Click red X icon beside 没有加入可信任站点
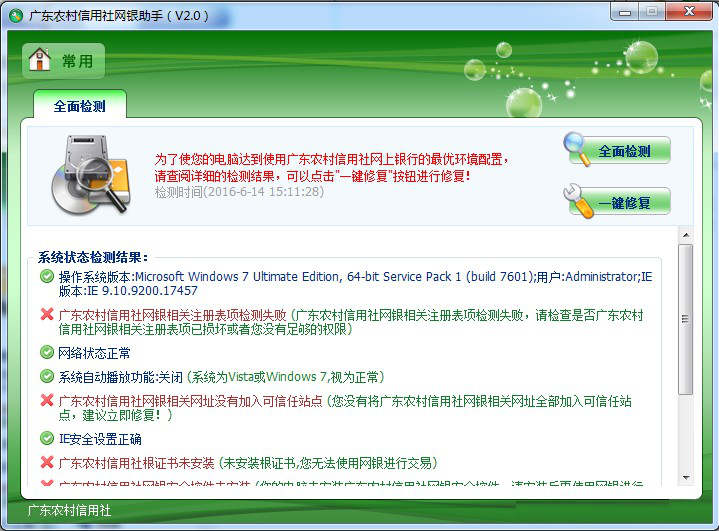Screen dimensions: 719x531 click(47, 400)
